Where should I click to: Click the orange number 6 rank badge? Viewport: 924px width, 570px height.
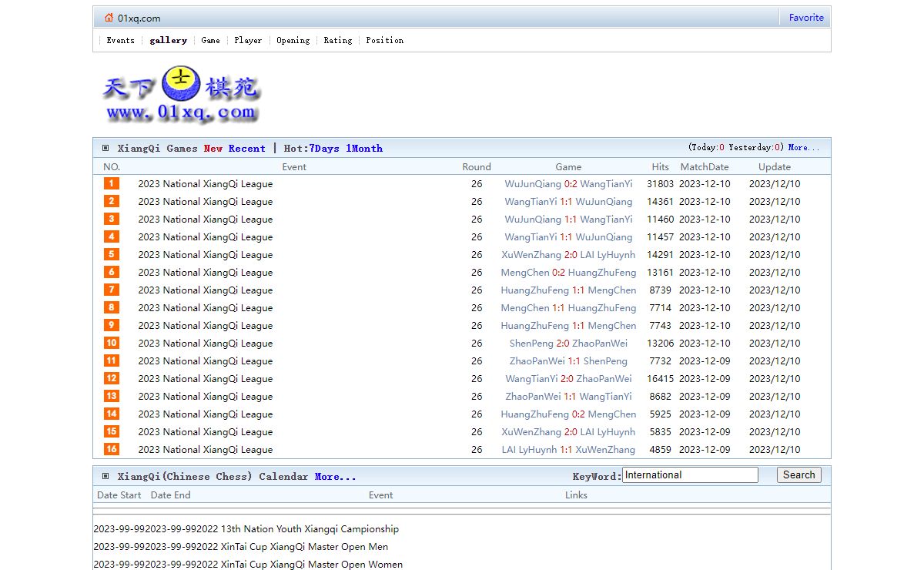[x=112, y=272]
